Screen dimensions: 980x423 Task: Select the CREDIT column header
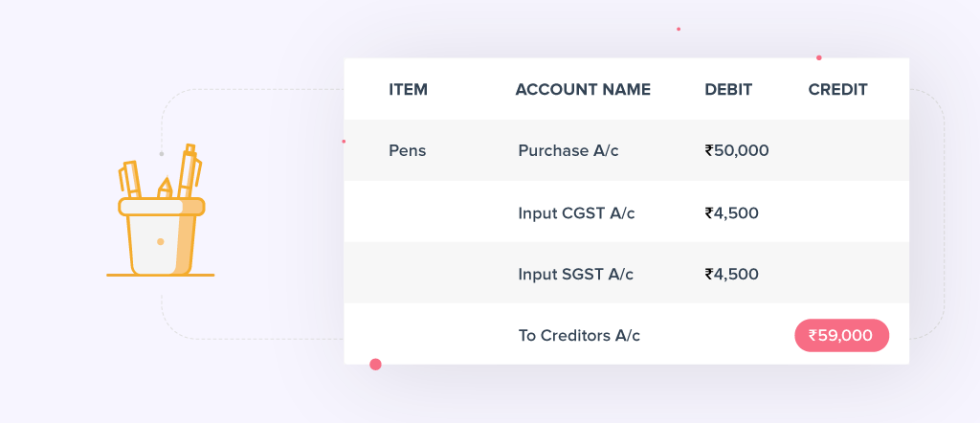point(837,90)
